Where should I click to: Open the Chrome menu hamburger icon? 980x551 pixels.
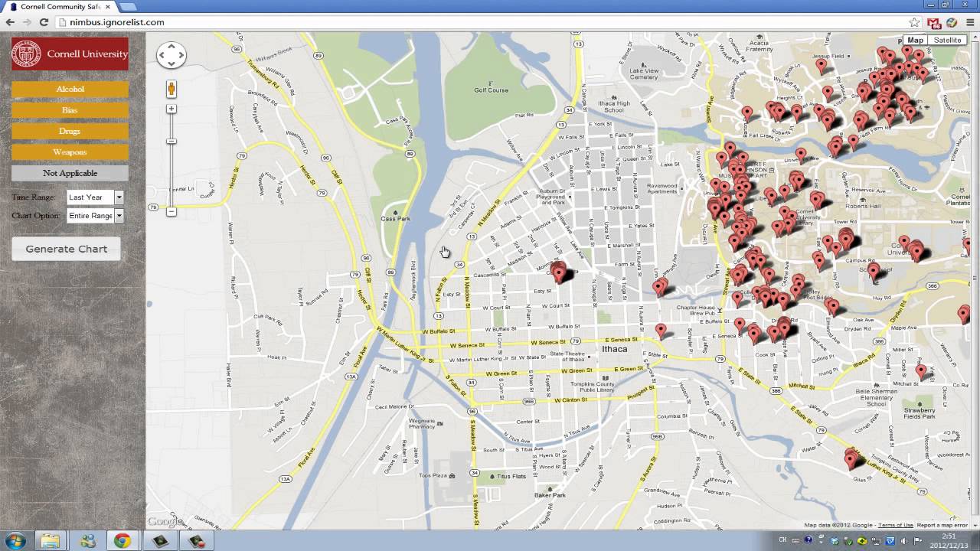969,22
